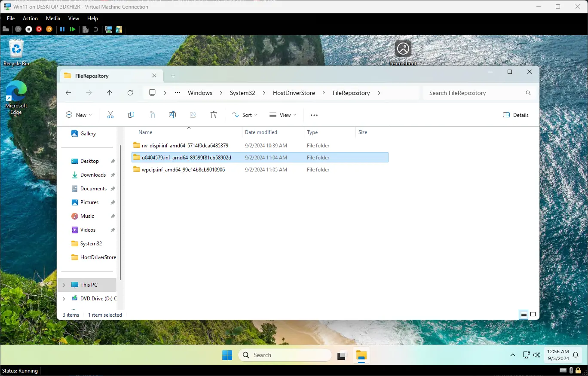The height and width of the screenshot is (376, 588).
Task: Open the Action menu
Action: pos(30,18)
